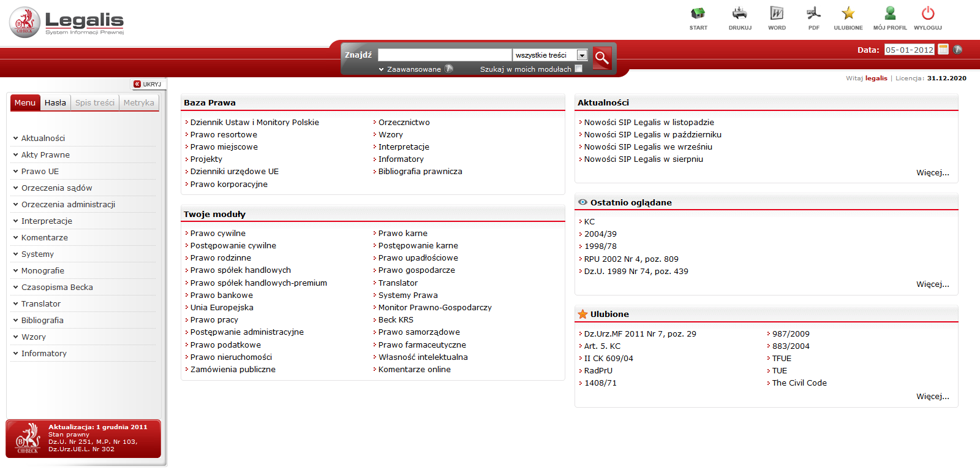
Task: Open favorite II CK 609/04
Action: coord(608,359)
